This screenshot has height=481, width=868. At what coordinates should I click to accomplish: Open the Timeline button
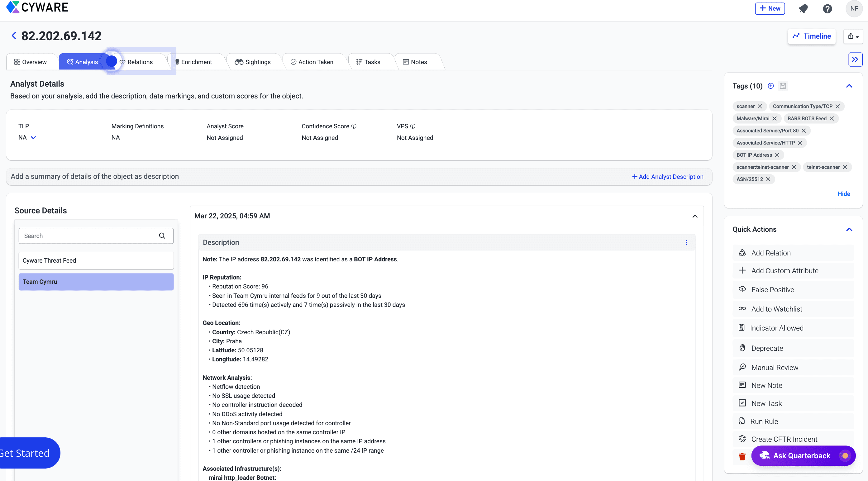[x=811, y=36]
